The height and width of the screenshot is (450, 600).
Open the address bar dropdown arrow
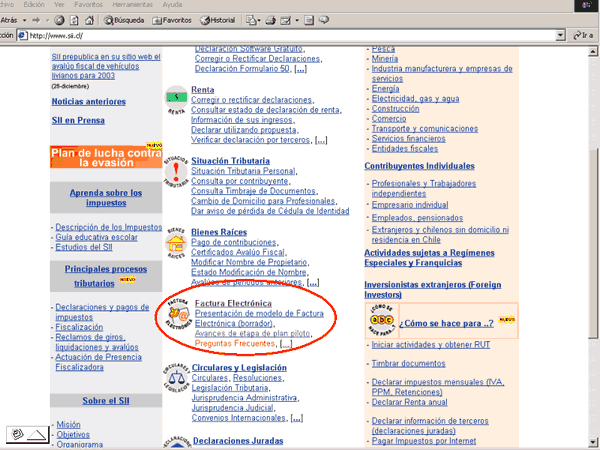pyautogui.click(x=562, y=35)
